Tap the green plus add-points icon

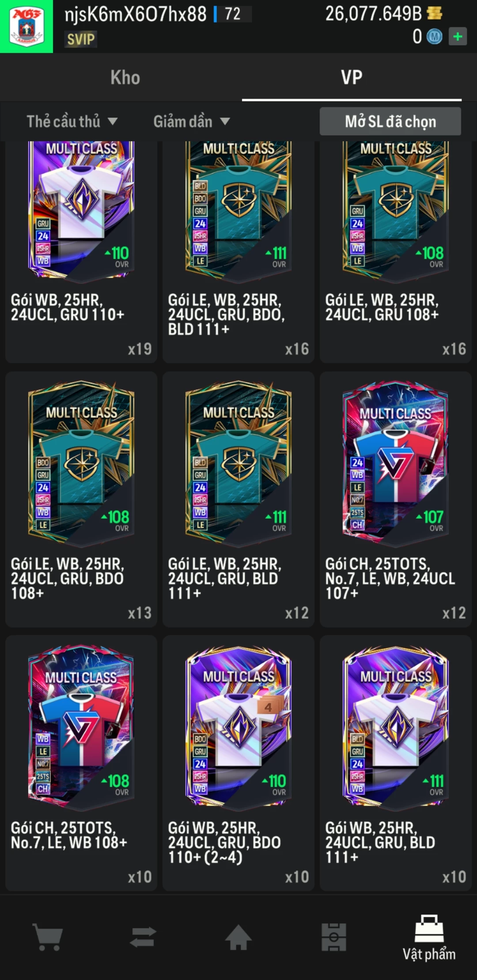458,36
